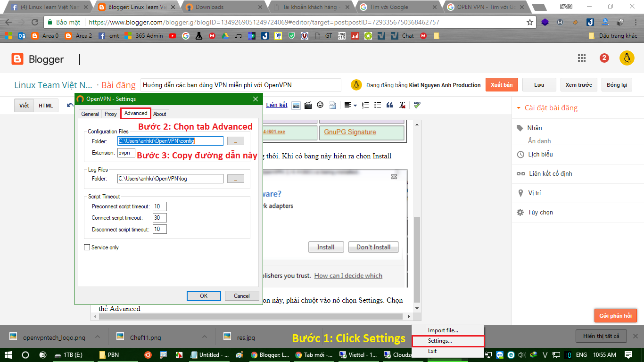
Task: Switch editor to Viết compose mode
Action: (24, 106)
